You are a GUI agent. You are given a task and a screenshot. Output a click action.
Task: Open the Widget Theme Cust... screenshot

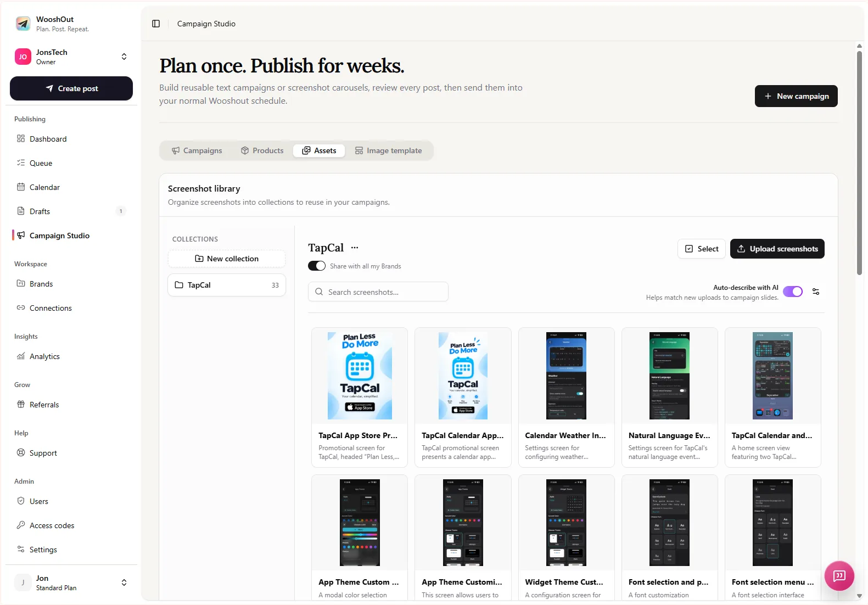click(x=566, y=538)
